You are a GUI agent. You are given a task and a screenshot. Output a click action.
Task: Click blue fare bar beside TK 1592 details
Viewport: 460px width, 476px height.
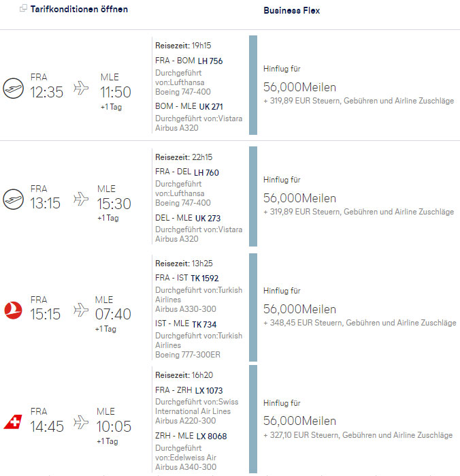253,307
